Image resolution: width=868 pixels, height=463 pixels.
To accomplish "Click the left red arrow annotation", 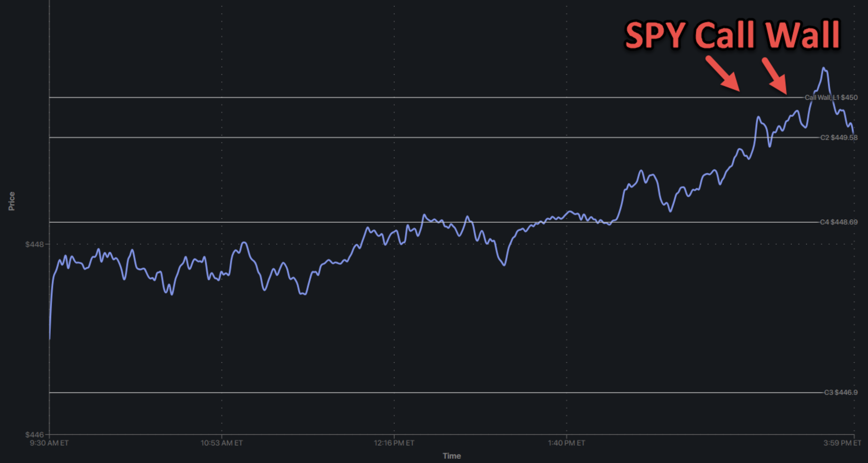I will coord(723,74).
